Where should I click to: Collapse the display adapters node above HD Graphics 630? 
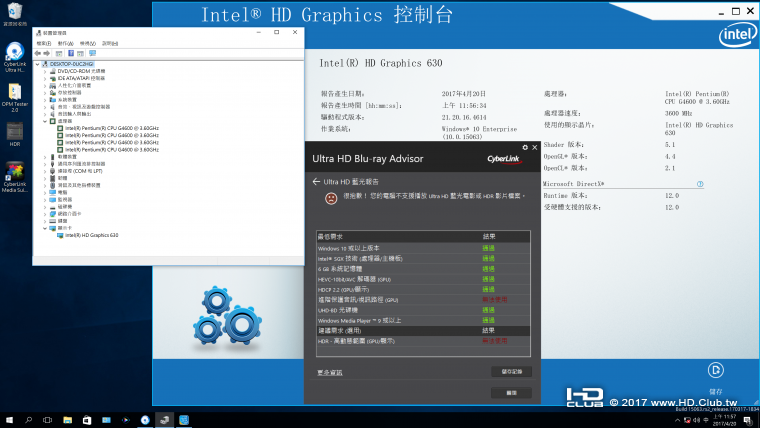tap(45, 228)
